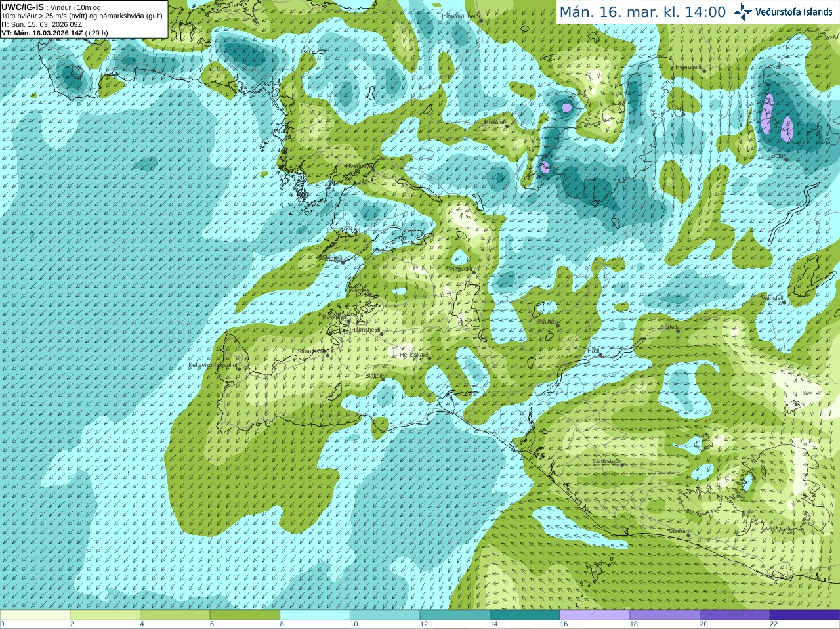Click the legend tick label 16
This screenshot has height=629, width=840.
tap(564, 624)
